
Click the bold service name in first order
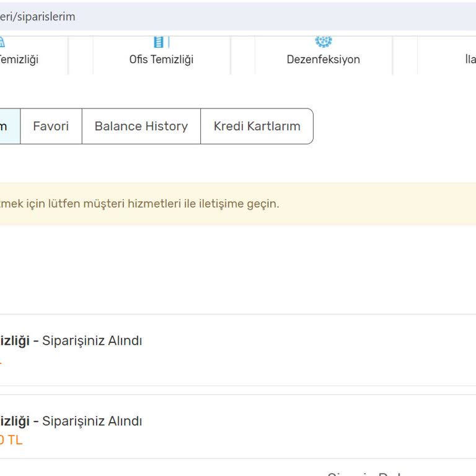14,341
